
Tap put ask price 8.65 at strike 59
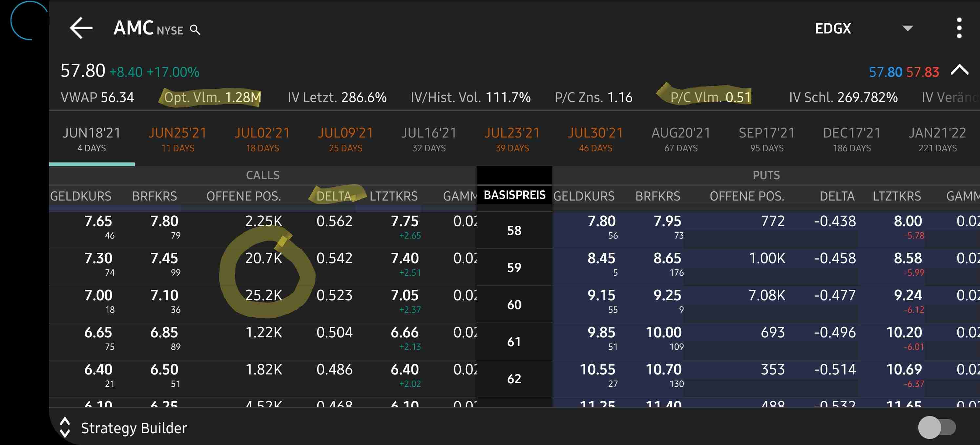(x=667, y=259)
